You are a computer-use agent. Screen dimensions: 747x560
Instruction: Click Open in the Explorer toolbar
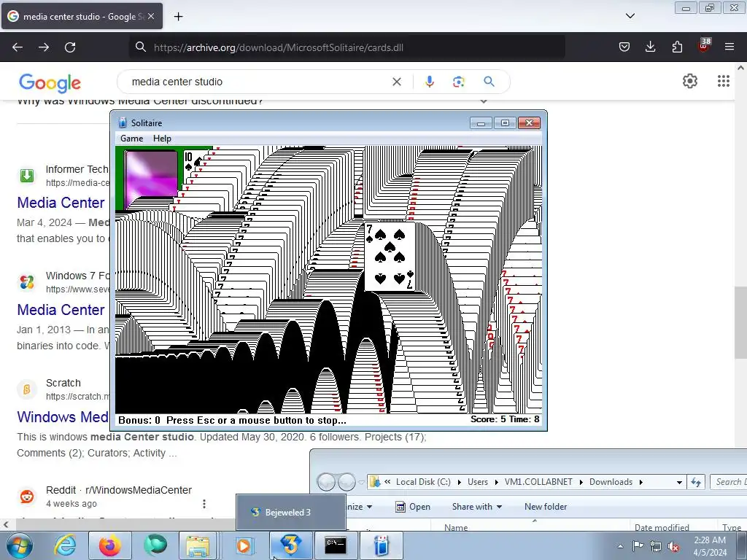tap(413, 507)
